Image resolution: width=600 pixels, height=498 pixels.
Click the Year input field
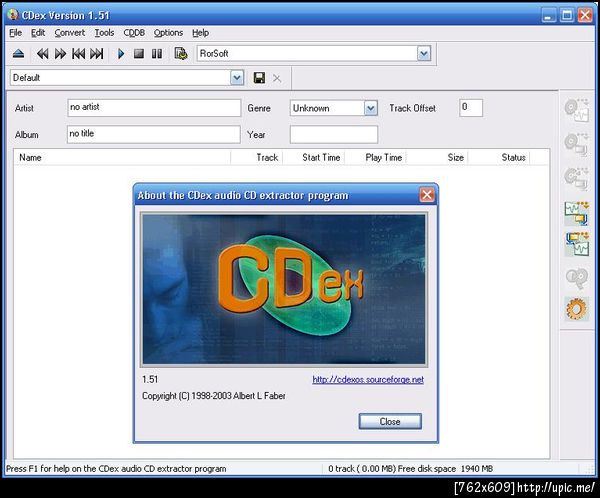point(334,135)
